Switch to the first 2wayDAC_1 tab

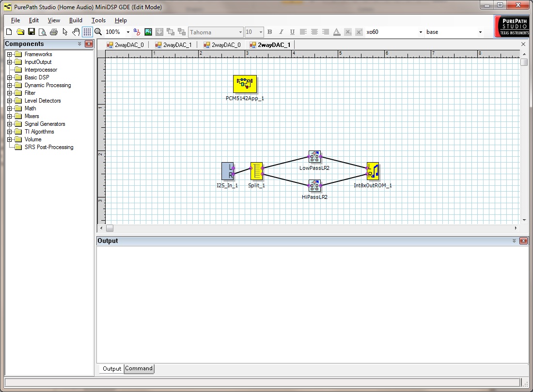[173, 45]
